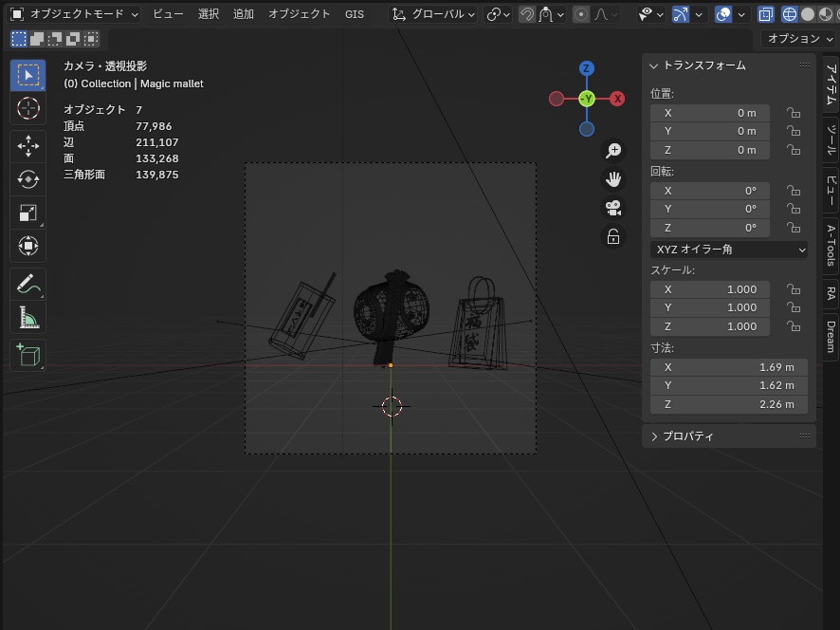840x630 pixels.
Task: Activate the Rotate tool
Action: (27, 179)
